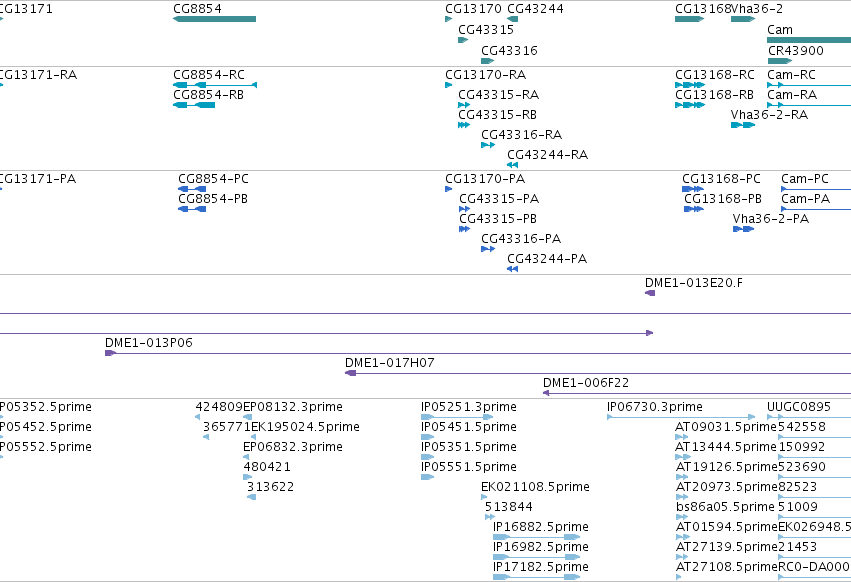This screenshot has height=582, width=851.
Task: Select the CG13170 gene label
Action: point(473,9)
